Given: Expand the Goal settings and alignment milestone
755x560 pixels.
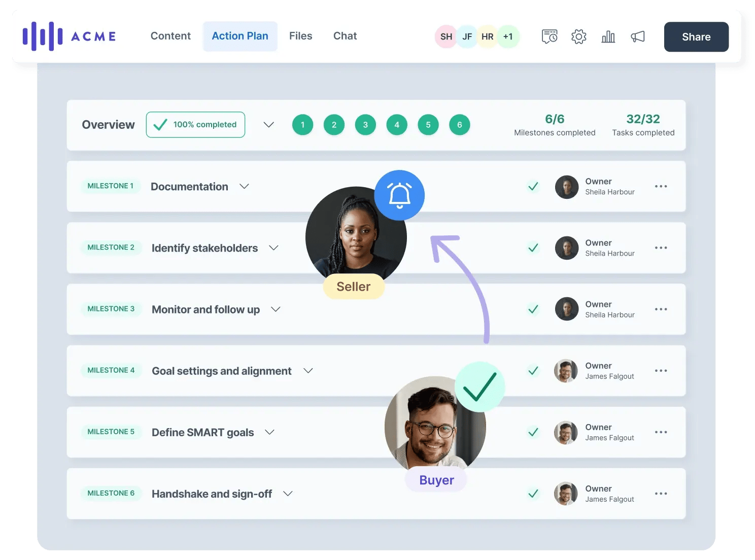Looking at the screenshot, I should [x=308, y=371].
